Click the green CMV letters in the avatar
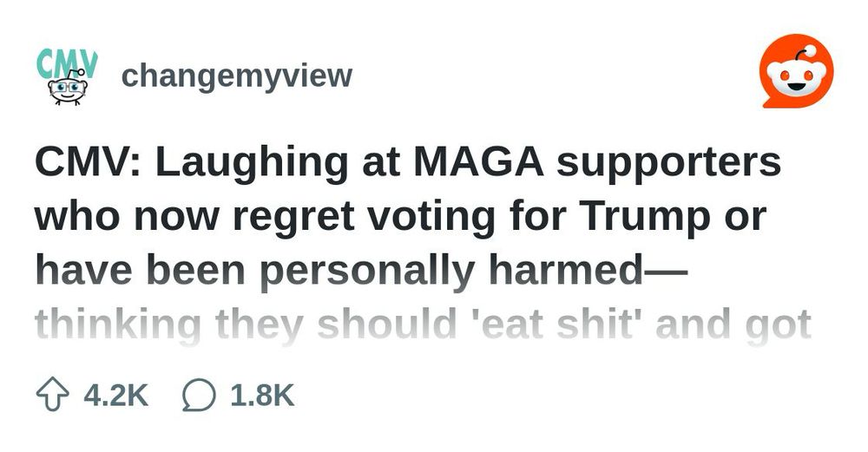 coord(67,62)
